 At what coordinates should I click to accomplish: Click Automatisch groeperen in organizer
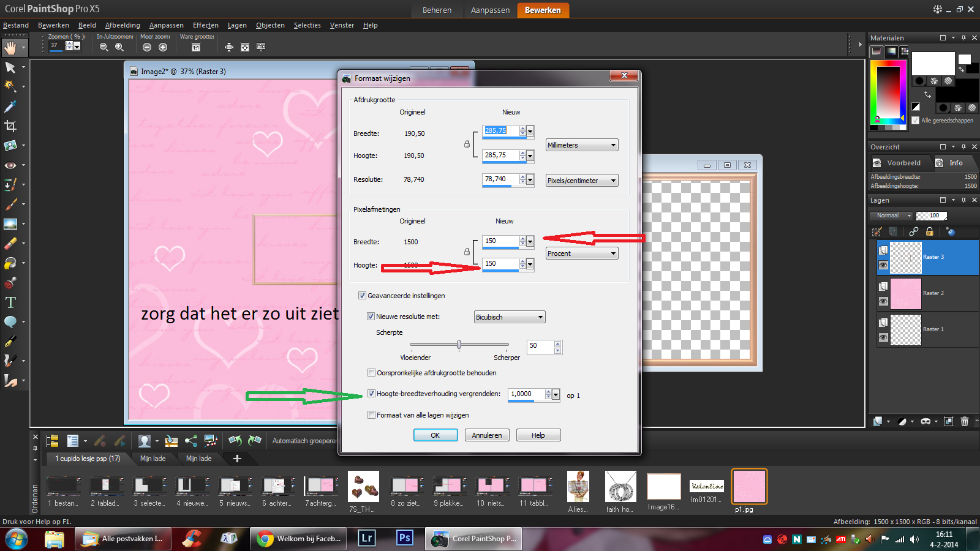[x=305, y=441]
